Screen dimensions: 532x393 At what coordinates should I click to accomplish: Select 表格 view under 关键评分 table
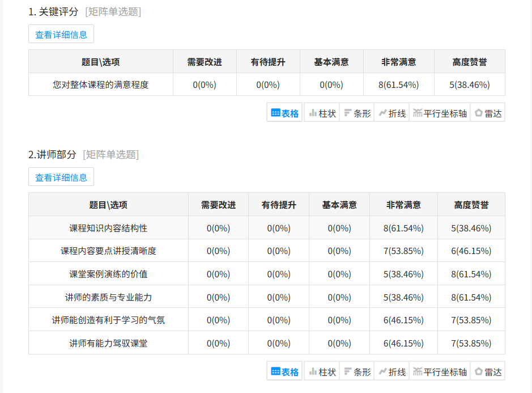tap(285, 113)
